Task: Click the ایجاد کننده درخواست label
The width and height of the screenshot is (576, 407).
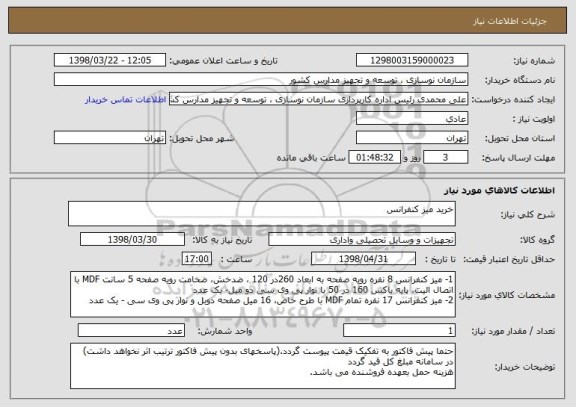Action: point(513,100)
